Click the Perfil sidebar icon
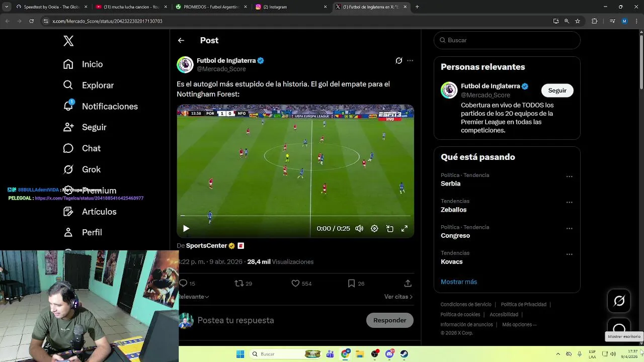Viewport: 644px width, 362px height. click(68, 232)
